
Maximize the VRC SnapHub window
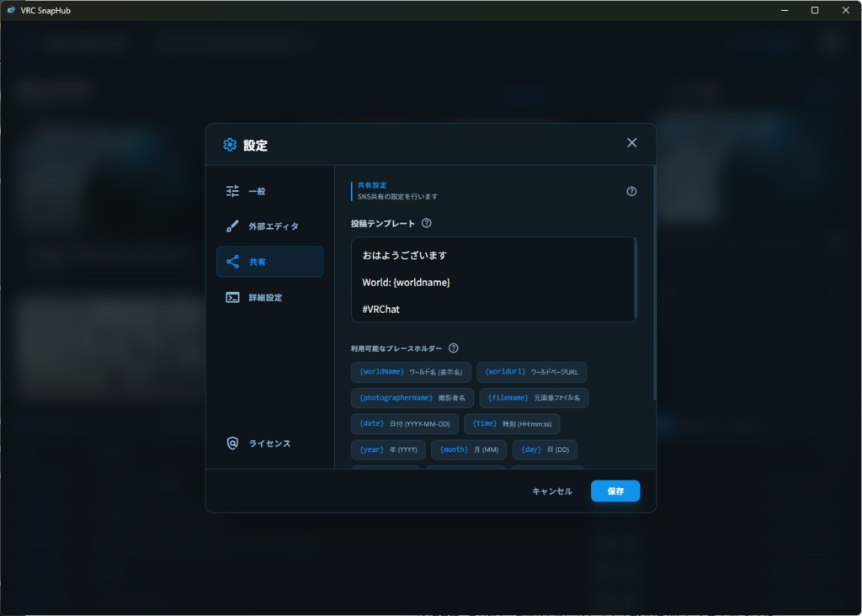pyautogui.click(x=815, y=10)
